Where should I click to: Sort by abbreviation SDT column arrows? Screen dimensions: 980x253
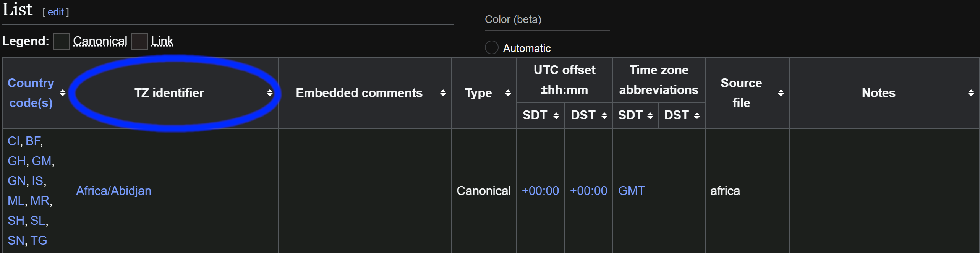(x=650, y=115)
